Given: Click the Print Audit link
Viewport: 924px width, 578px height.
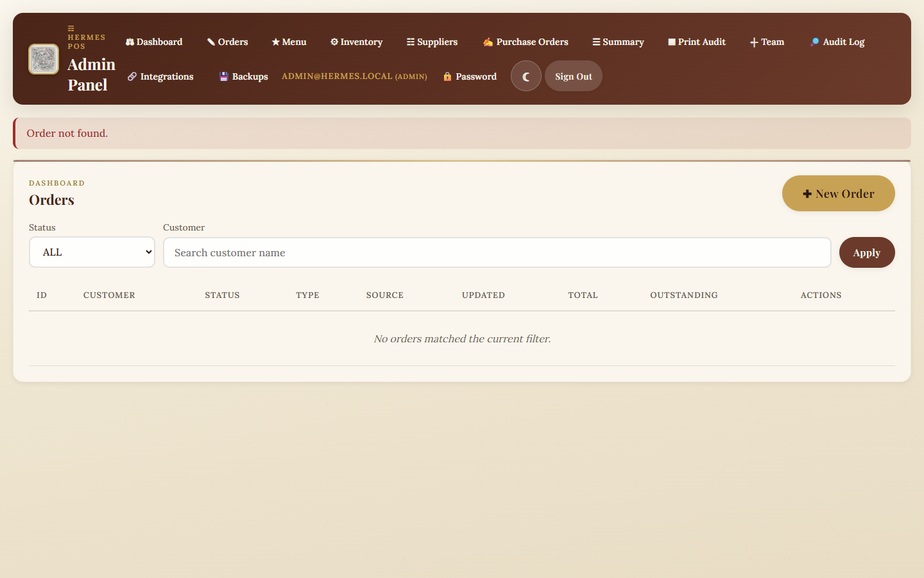Looking at the screenshot, I should [696, 41].
